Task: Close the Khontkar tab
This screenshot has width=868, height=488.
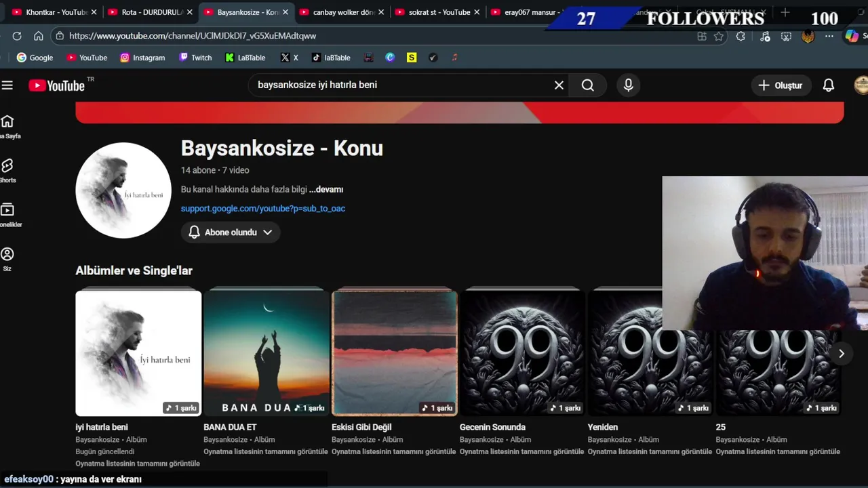Action: click(94, 12)
